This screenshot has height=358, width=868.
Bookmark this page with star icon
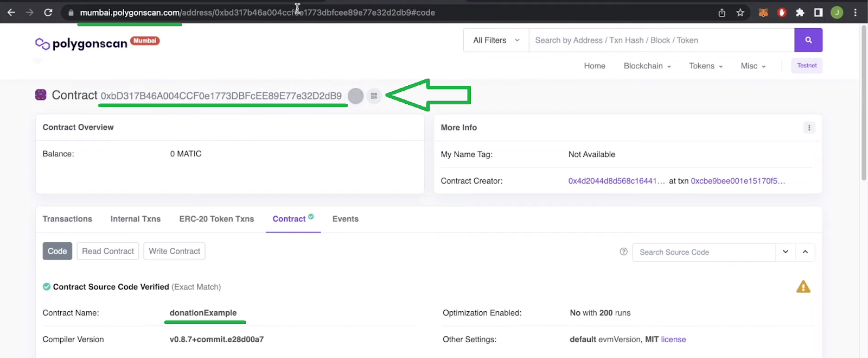(740, 12)
